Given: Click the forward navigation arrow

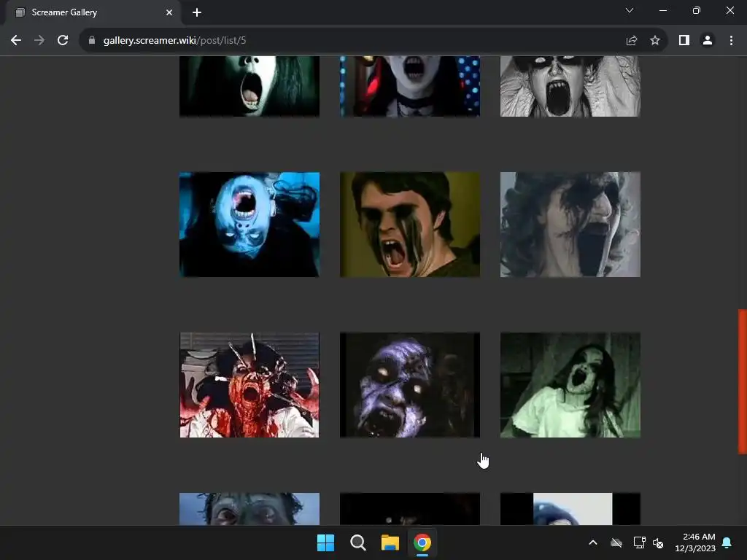Looking at the screenshot, I should pos(39,41).
